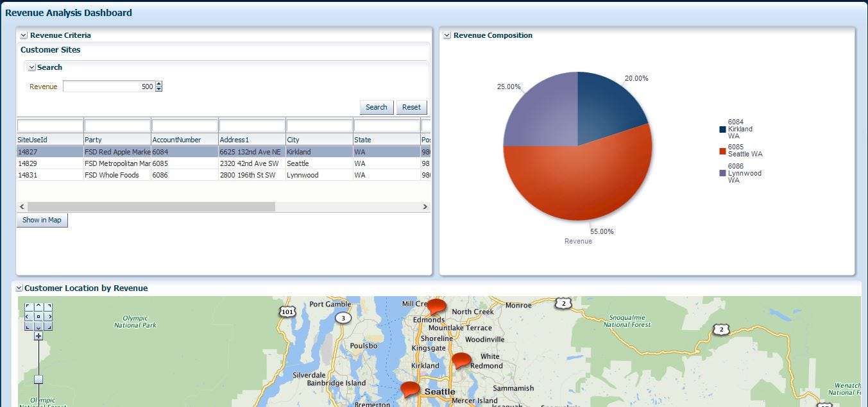
Task: Click the highway 101 shield on map
Action: click(x=287, y=311)
